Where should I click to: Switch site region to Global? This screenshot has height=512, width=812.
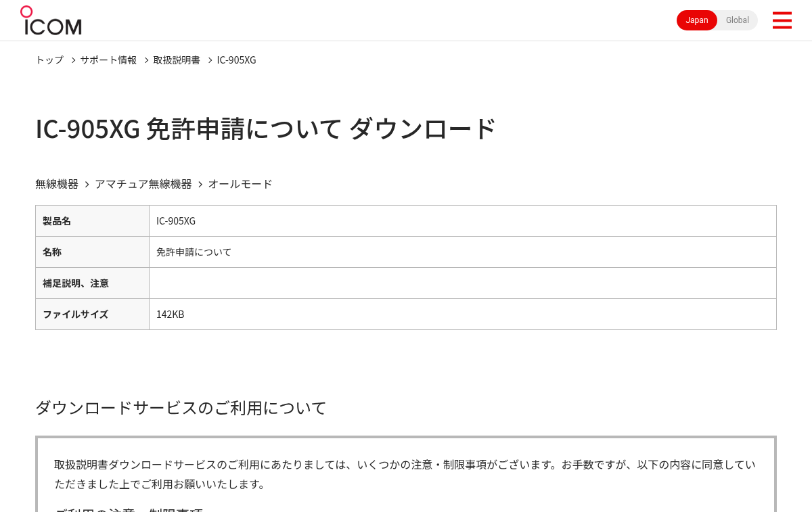click(x=738, y=20)
